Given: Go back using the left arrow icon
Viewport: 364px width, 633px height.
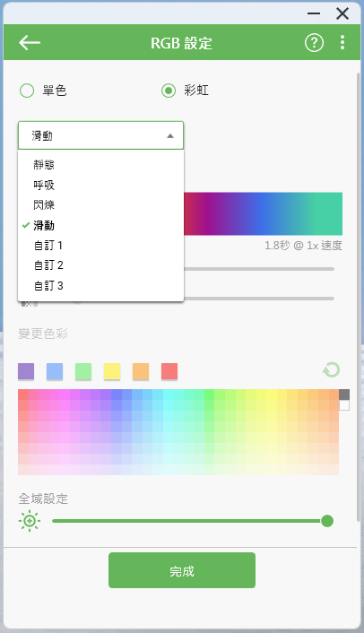Looking at the screenshot, I should [30, 42].
